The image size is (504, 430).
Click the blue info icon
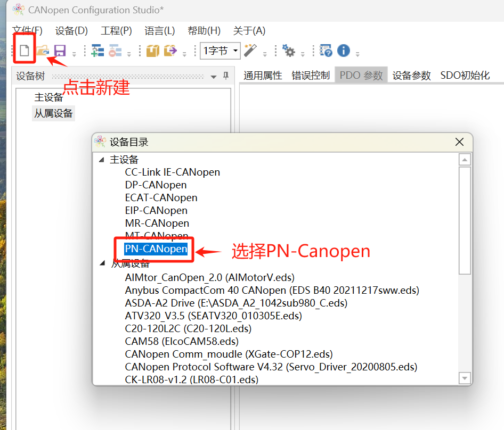pyautogui.click(x=343, y=51)
